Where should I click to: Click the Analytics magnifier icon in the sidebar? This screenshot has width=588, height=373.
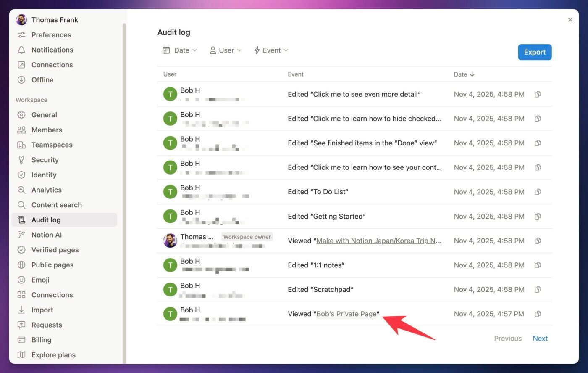pyautogui.click(x=21, y=190)
